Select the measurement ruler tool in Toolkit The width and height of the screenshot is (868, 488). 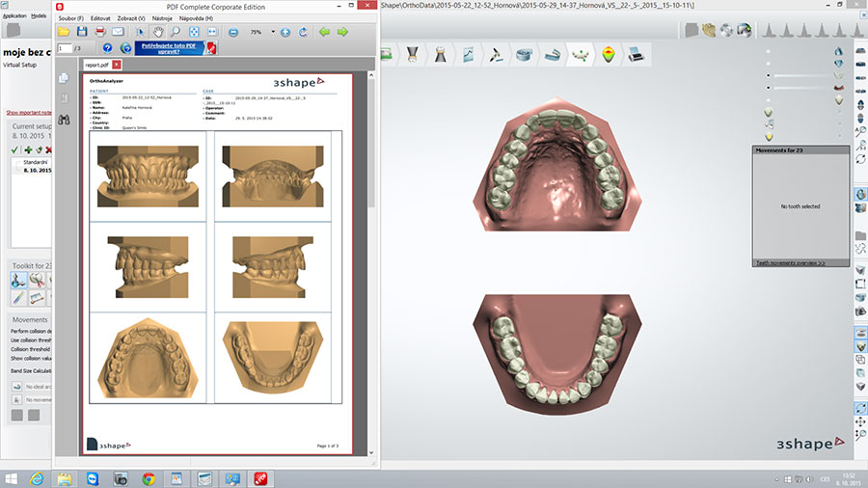click(x=37, y=298)
